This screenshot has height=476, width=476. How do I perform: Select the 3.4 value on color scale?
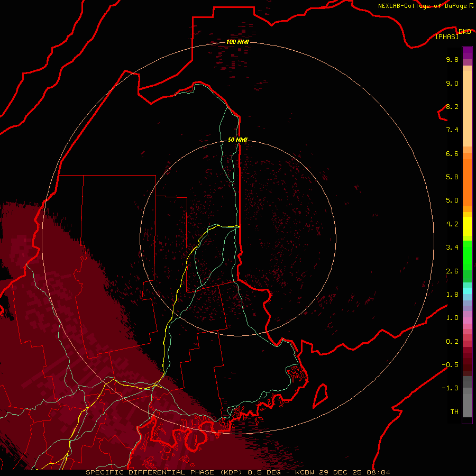coord(452,248)
